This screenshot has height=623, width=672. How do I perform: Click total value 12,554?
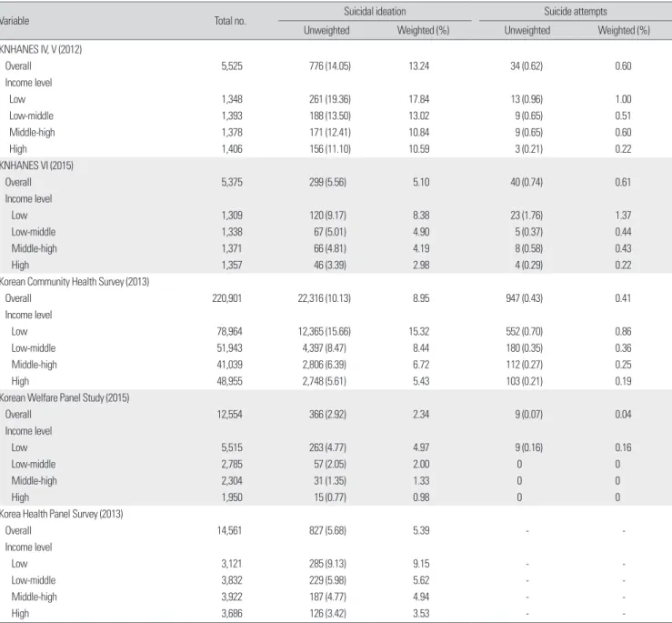[229, 415]
